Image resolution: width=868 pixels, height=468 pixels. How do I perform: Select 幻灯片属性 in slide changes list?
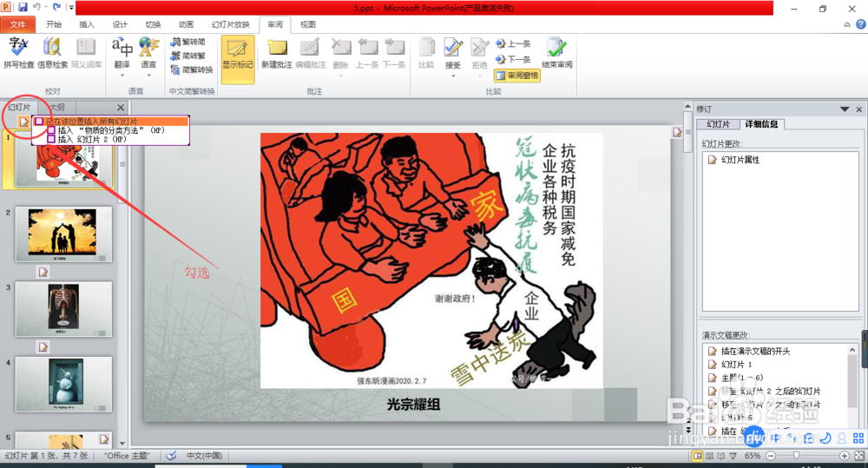[x=733, y=160]
